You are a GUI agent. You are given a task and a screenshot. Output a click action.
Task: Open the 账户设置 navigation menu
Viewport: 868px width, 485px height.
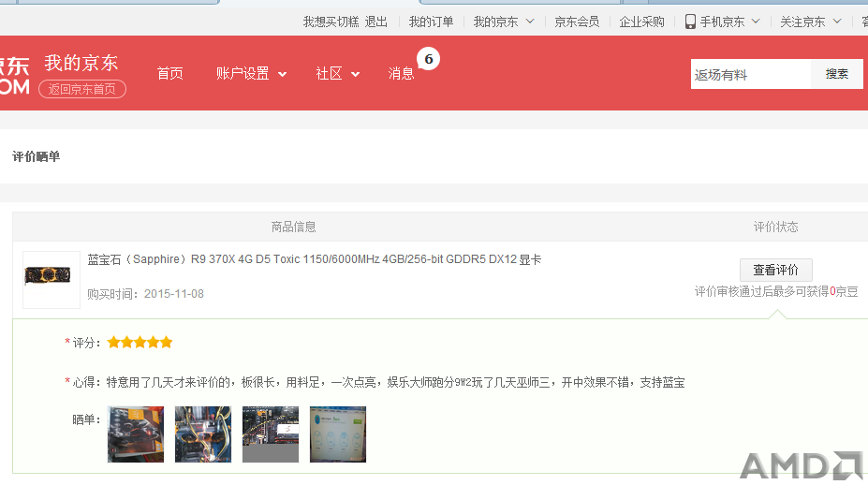(251, 73)
